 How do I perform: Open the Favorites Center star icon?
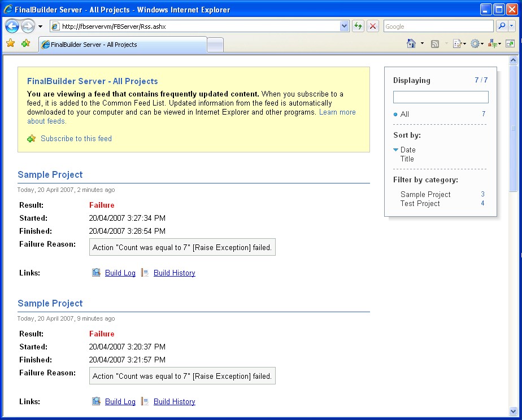(11, 43)
